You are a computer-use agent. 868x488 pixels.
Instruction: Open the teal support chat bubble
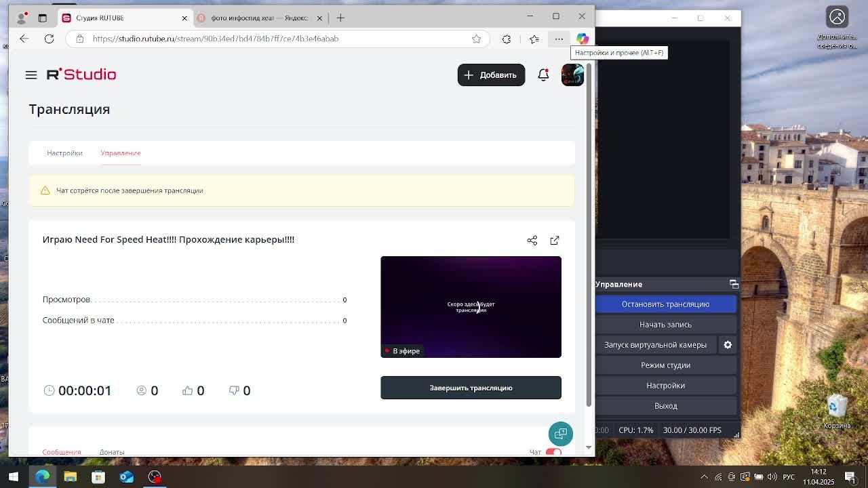pyautogui.click(x=561, y=434)
